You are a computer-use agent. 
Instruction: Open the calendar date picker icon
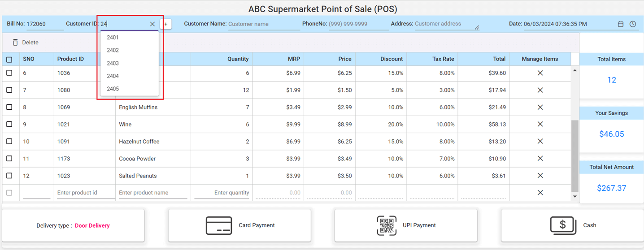[621, 24]
